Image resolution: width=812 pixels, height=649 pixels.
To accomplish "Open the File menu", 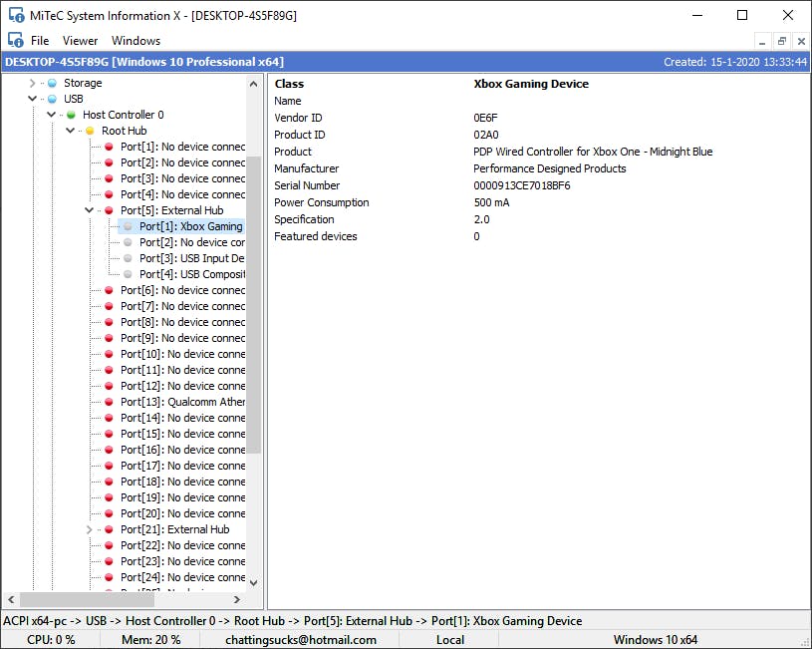I will 40,41.
